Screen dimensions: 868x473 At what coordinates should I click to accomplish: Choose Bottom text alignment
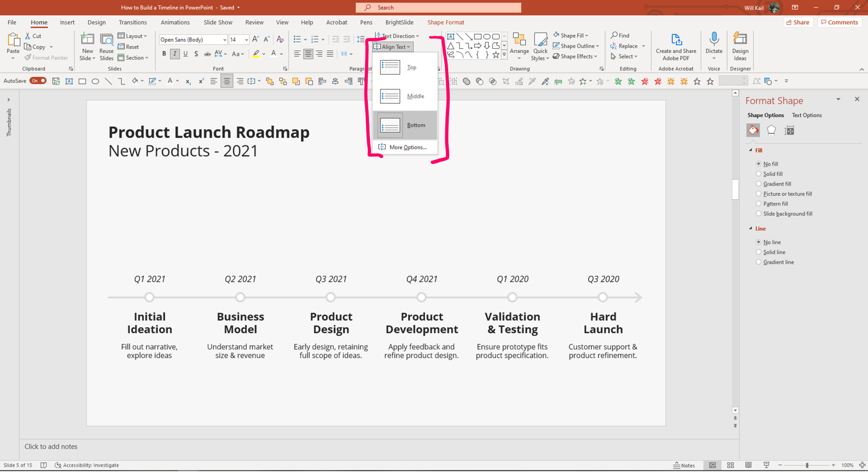[x=405, y=125]
